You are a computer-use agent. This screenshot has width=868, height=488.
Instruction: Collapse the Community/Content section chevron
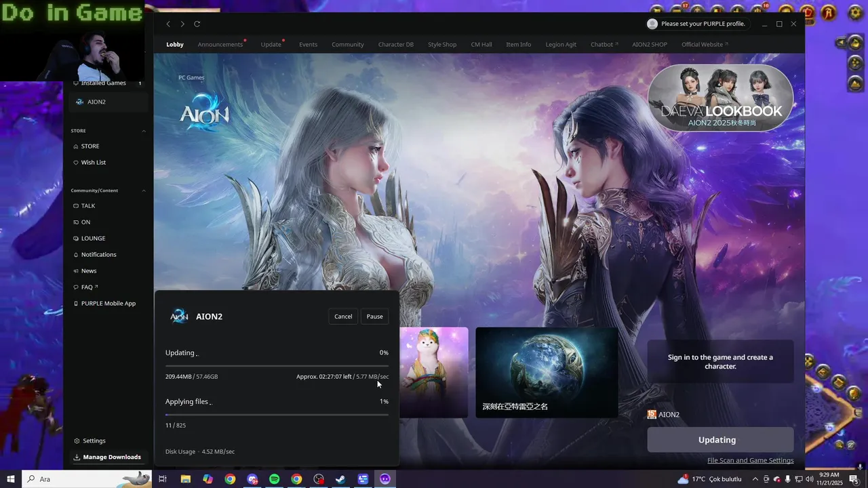tap(144, 190)
